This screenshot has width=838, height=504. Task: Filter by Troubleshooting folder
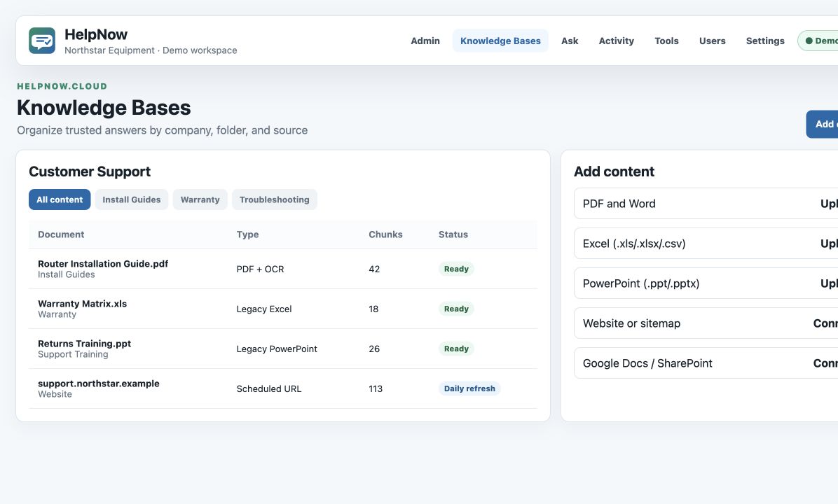click(274, 199)
